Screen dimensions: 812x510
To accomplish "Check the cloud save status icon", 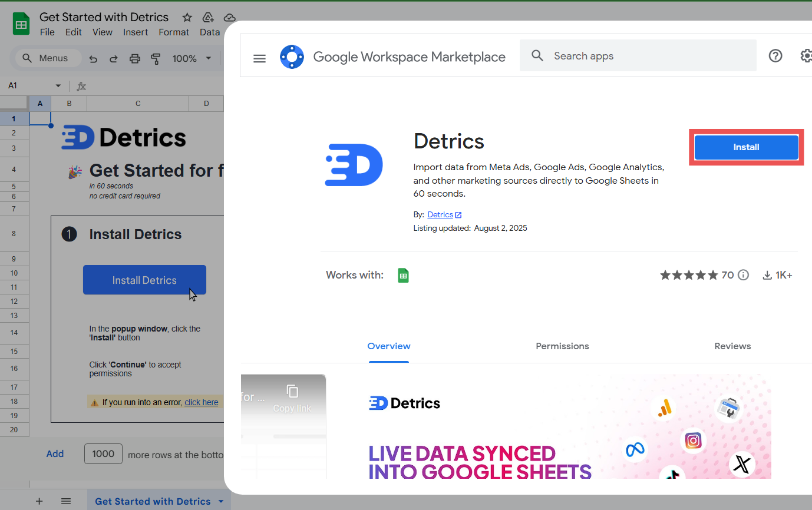I will tap(230, 17).
